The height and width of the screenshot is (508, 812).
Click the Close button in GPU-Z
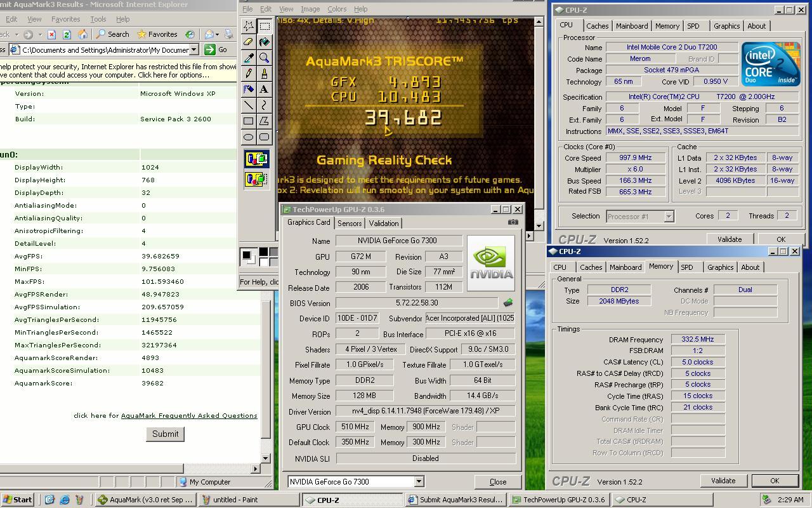[x=498, y=482]
